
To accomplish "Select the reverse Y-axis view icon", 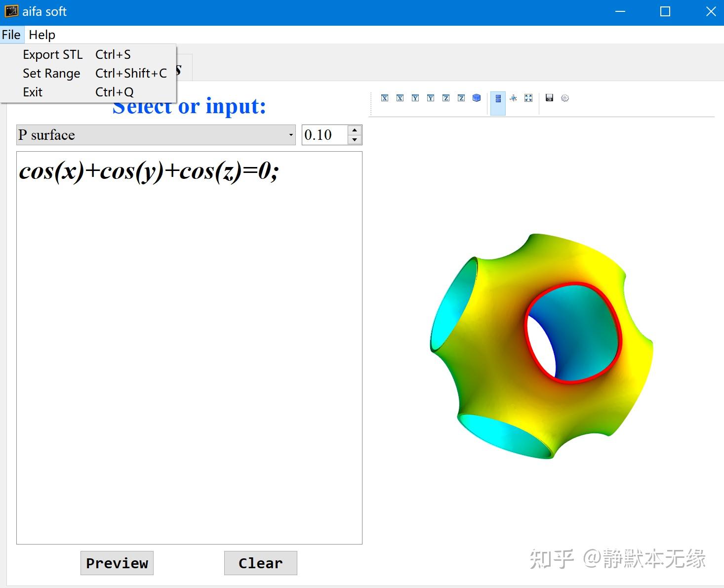I will coord(430,98).
